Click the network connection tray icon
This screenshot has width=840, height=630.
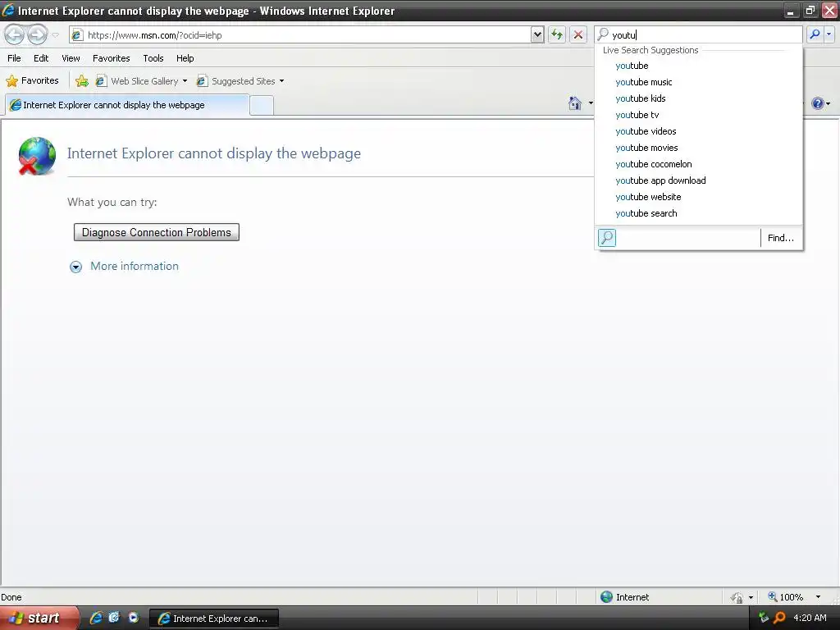click(764, 618)
